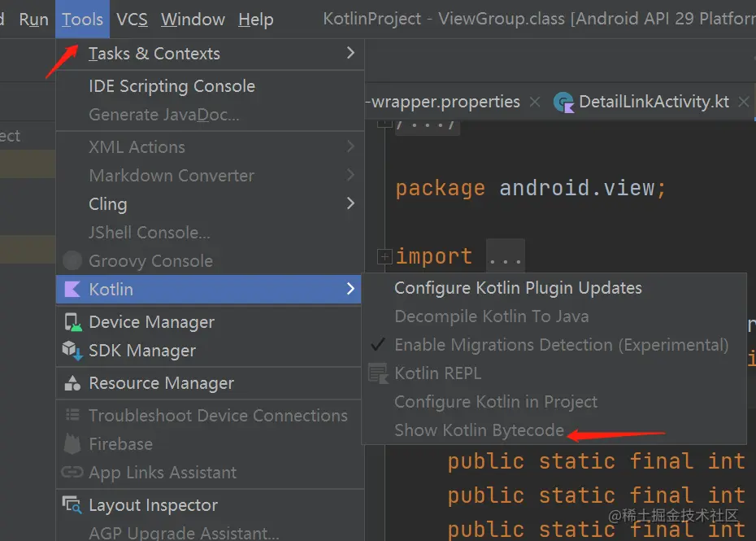
Task: Click the Kotlin file icon on DetailLinkActivity.kt tab
Action: pos(563,102)
